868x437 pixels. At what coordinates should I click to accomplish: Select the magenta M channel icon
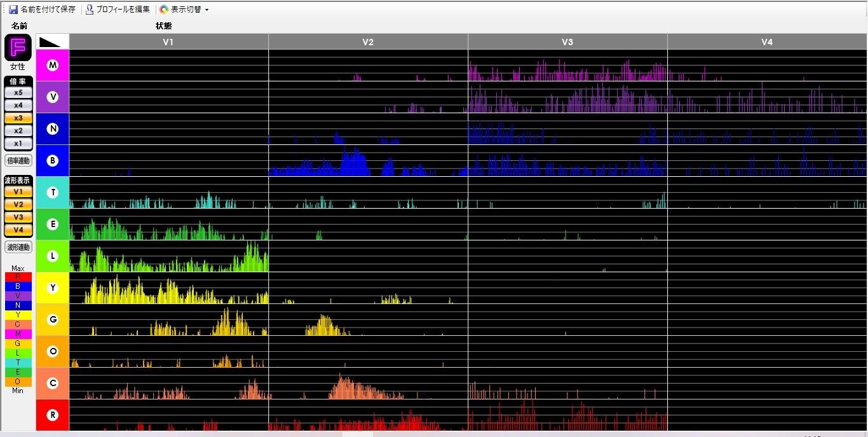(53, 65)
